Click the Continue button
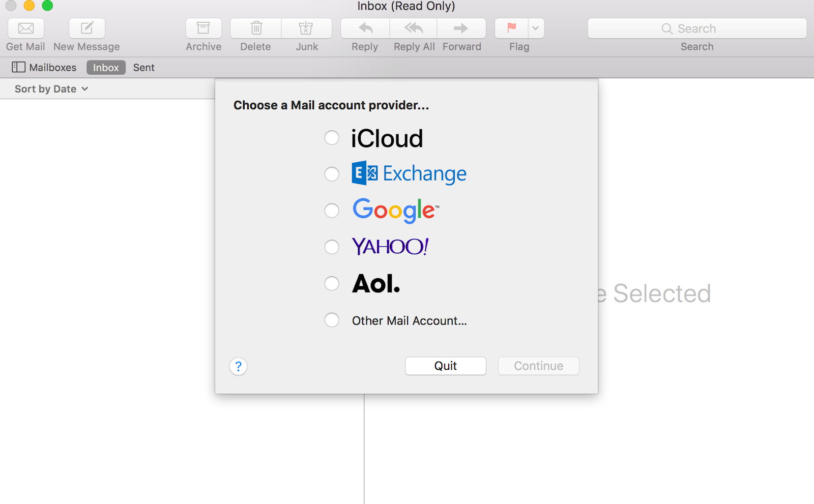Viewport: 814px width, 504px height. click(539, 366)
